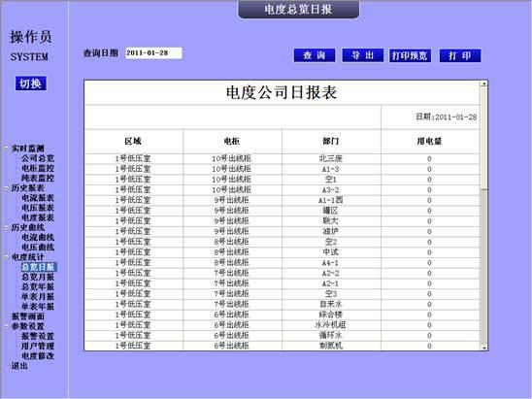Open 打印预览 print preview
This screenshot has height=399, width=532.
coord(410,55)
